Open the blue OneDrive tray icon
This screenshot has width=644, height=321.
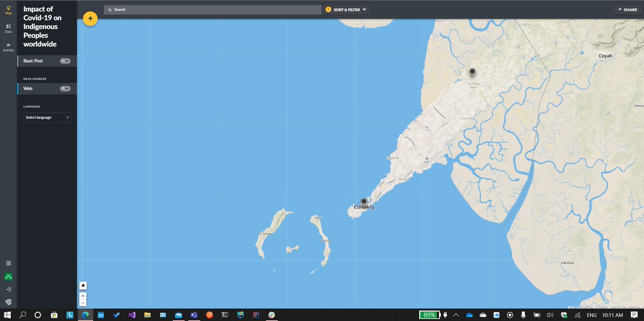click(470, 315)
